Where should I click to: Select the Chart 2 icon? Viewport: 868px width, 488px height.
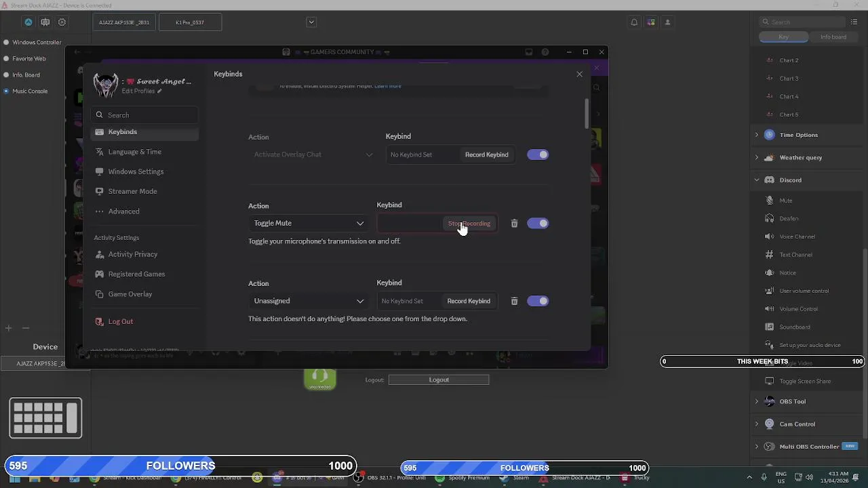click(769, 60)
